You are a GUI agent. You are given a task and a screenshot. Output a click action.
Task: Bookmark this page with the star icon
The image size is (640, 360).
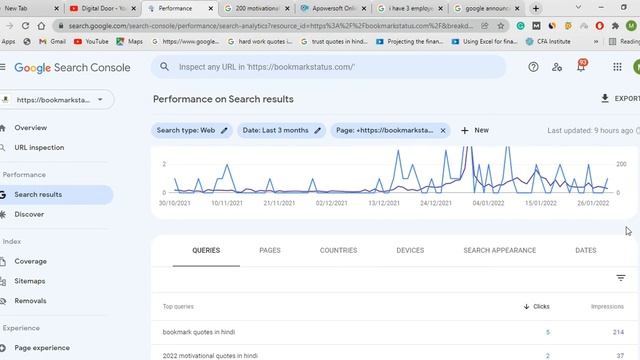tap(500, 26)
